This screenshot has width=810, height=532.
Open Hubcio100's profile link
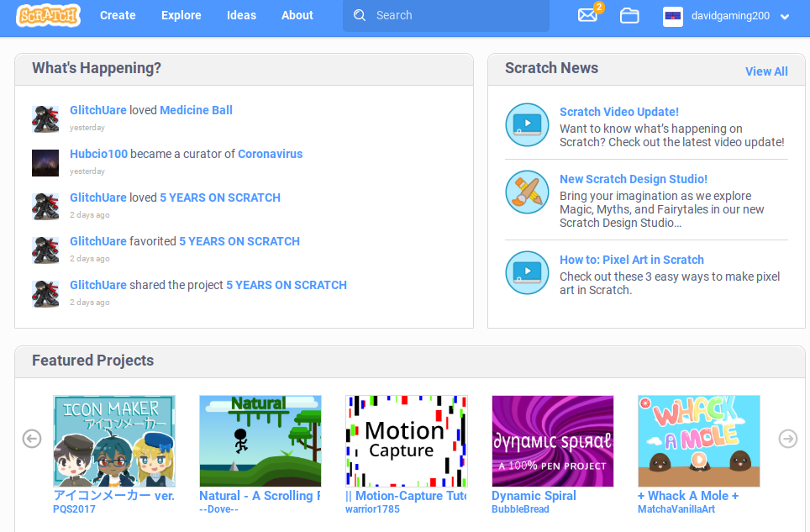coord(98,154)
